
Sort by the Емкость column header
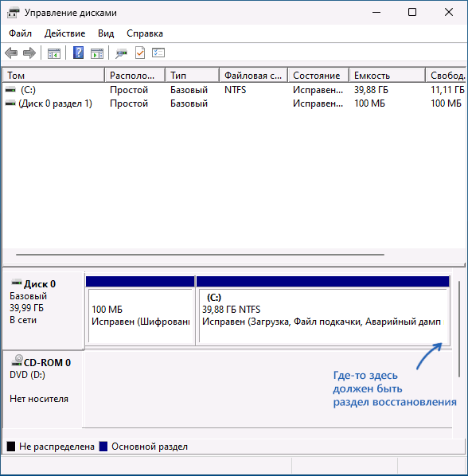pos(387,76)
